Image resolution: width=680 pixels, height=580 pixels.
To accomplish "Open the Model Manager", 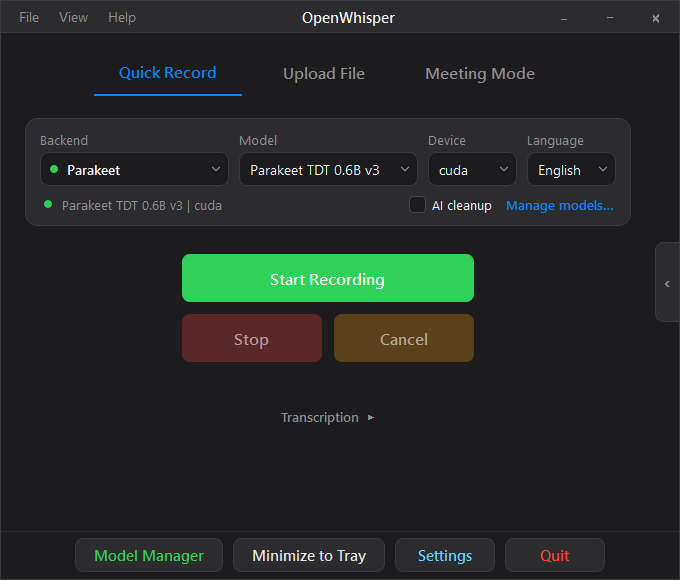I will click(149, 555).
